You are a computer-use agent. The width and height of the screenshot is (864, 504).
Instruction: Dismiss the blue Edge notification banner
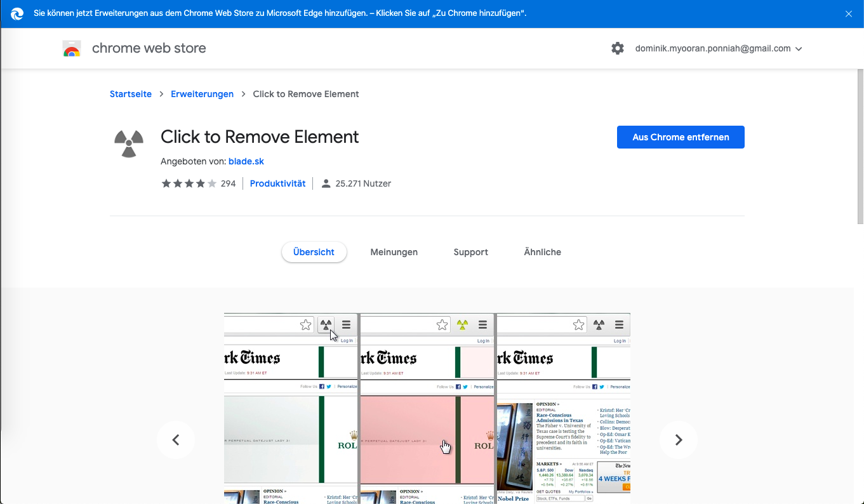point(849,13)
